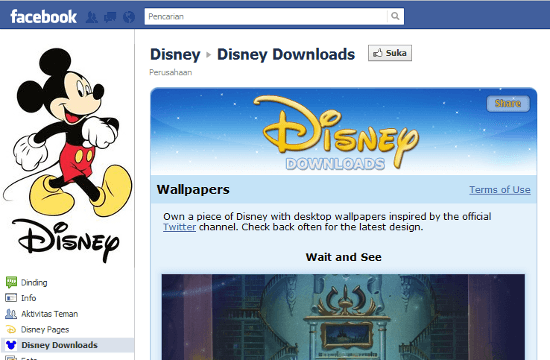This screenshot has width=550, height=360.
Task: Click the green Dinding wall icon
Action: [11, 282]
